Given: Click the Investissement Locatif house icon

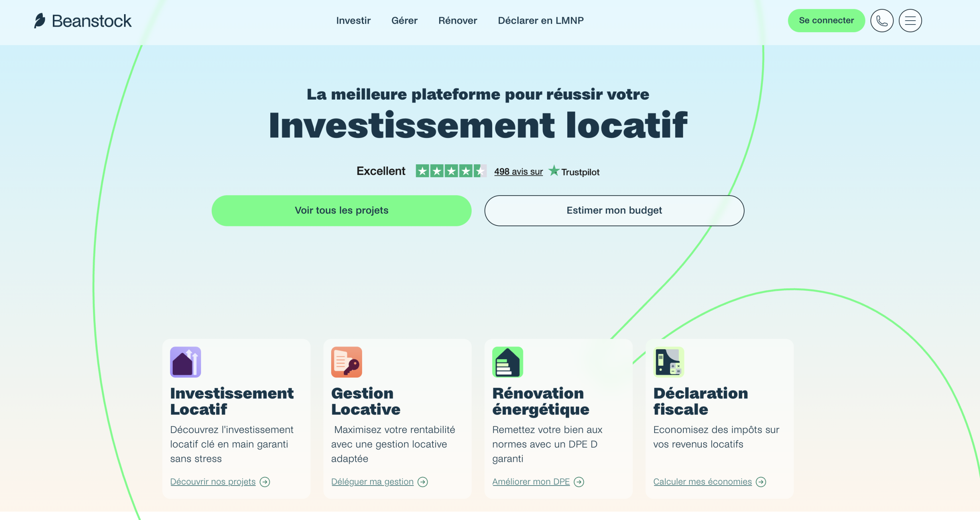Looking at the screenshot, I should [185, 362].
